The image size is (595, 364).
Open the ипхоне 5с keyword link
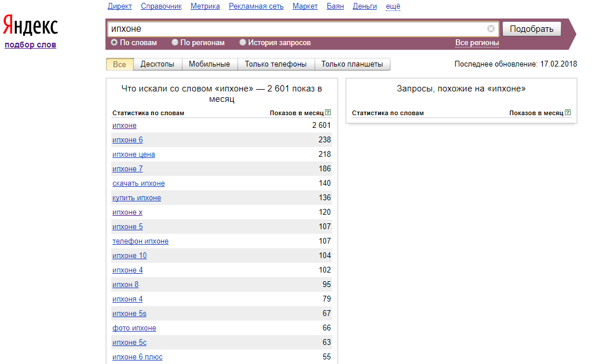click(129, 343)
